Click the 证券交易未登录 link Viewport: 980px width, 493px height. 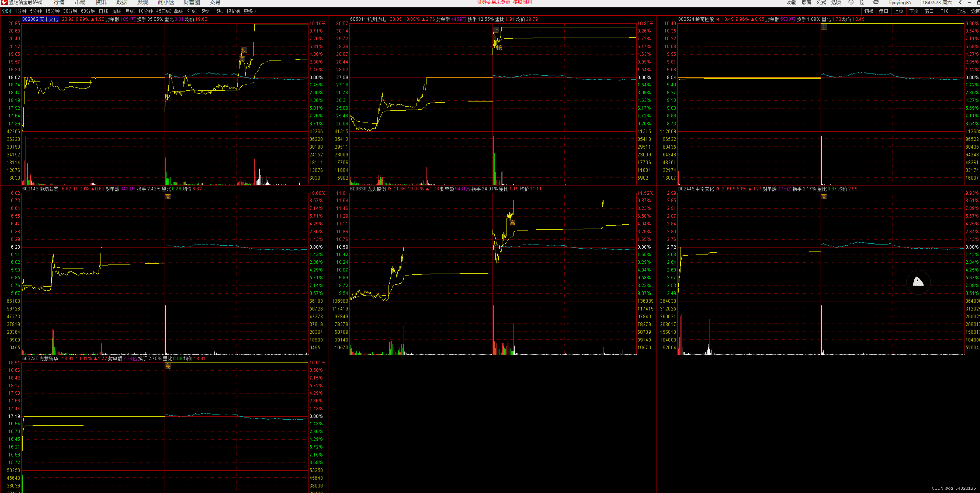(493, 2)
